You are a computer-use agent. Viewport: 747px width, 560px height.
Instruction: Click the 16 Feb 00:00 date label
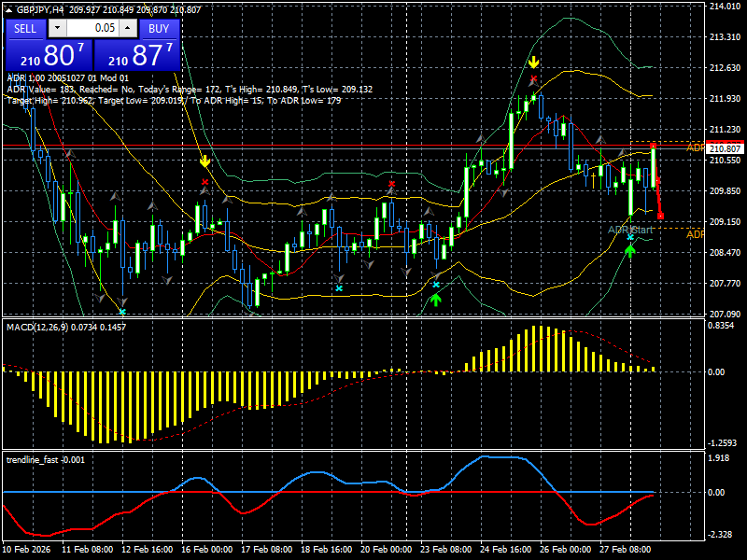pyautogui.click(x=206, y=549)
